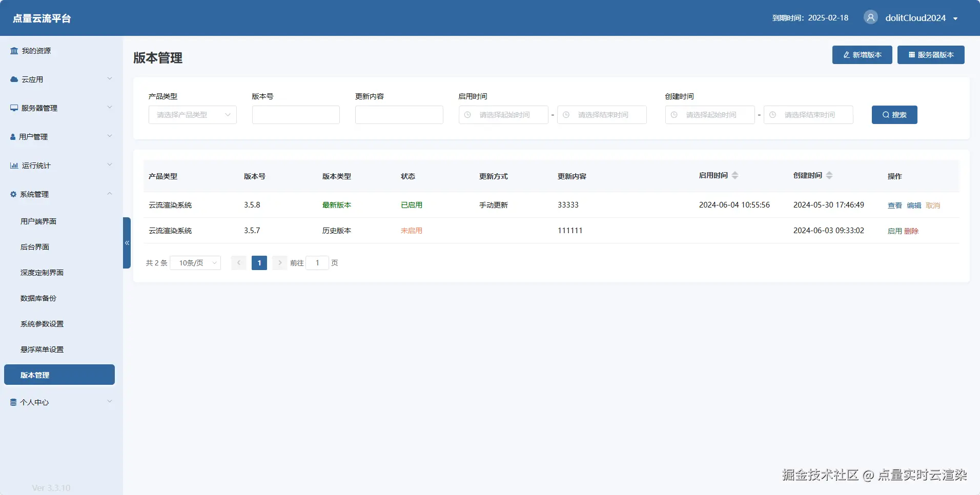The image size is (980, 495).
Task: Collapse the 系统管理 menu chevron
Action: pos(109,193)
